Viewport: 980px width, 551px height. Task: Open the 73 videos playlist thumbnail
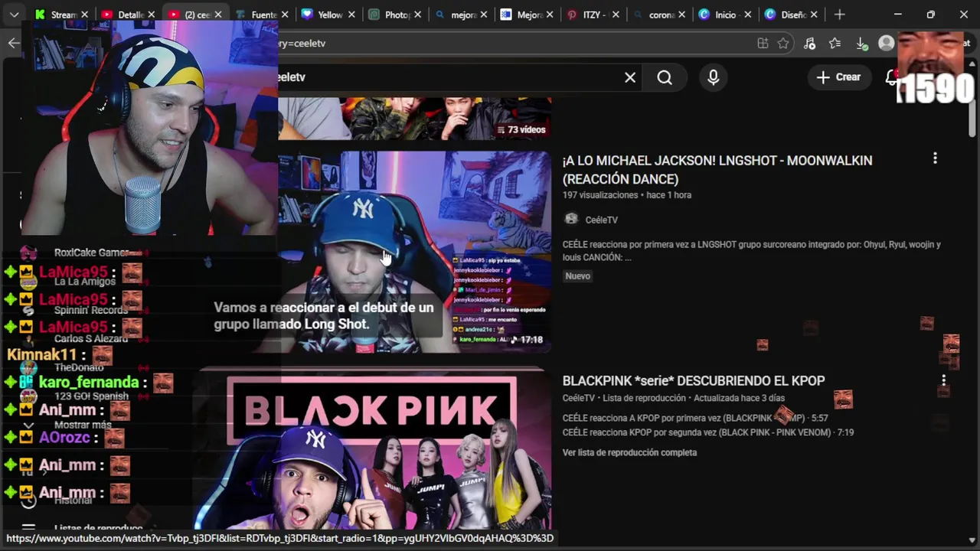pos(414,119)
